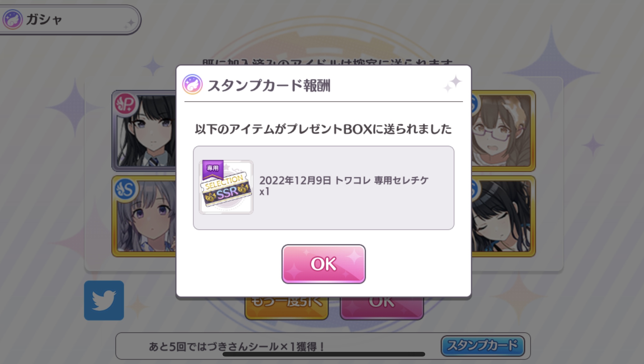The height and width of the screenshot is (364, 644).
Task: Tap the blue S rarity badge on silver-haired card
Action: click(x=125, y=189)
